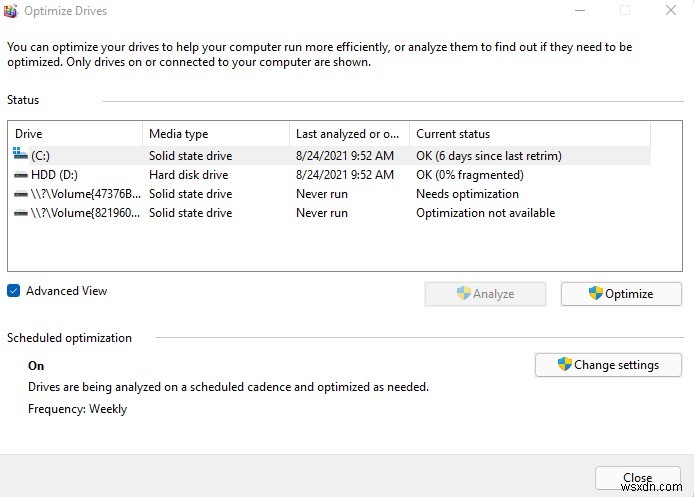Sort by Last analyzed column header
The height and width of the screenshot is (497, 694).
pyautogui.click(x=349, y=133)
